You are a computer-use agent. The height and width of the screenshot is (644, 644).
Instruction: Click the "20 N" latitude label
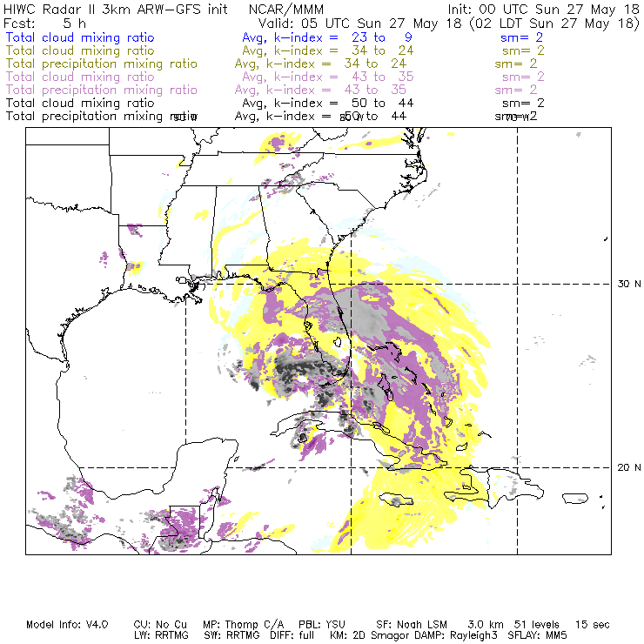coord(629,467)
